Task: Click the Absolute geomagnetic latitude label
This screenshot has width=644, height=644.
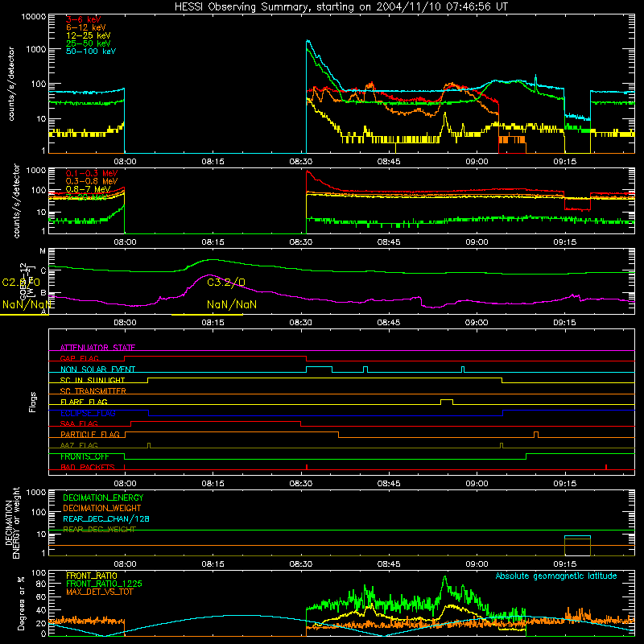Action: (556, 576)
